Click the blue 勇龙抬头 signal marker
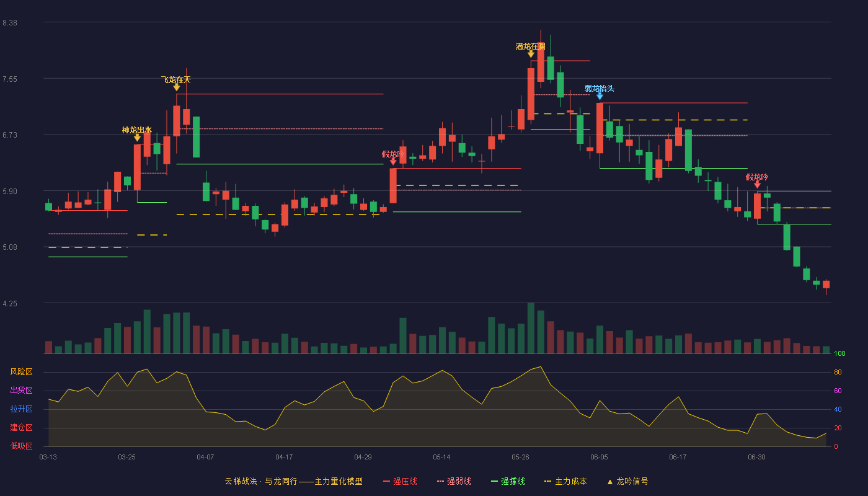 coord(600,96)
